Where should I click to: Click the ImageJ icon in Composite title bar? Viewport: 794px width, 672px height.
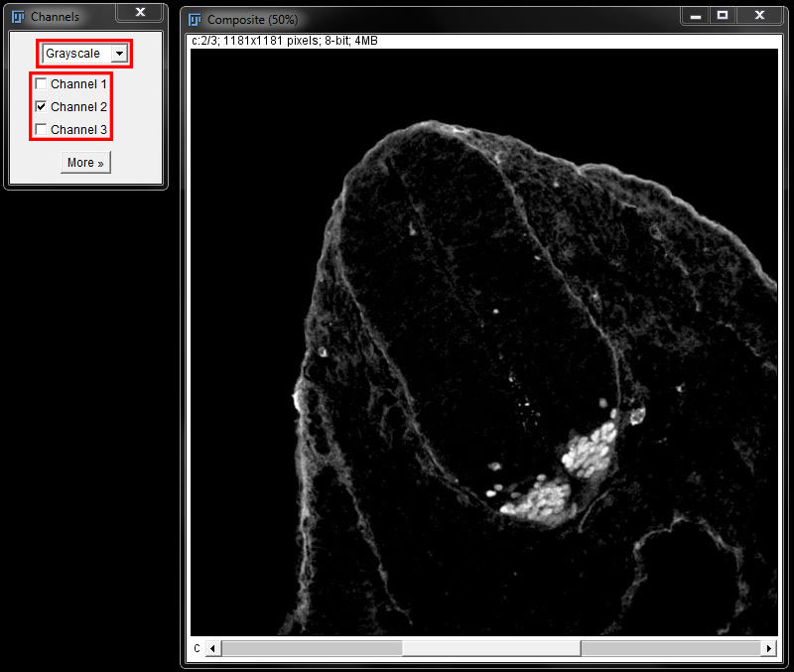[195, 20]
